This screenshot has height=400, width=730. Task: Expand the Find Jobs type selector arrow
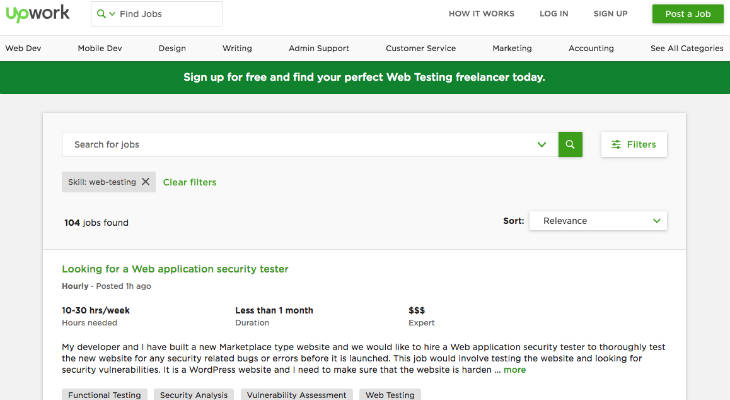pos(113,14)
